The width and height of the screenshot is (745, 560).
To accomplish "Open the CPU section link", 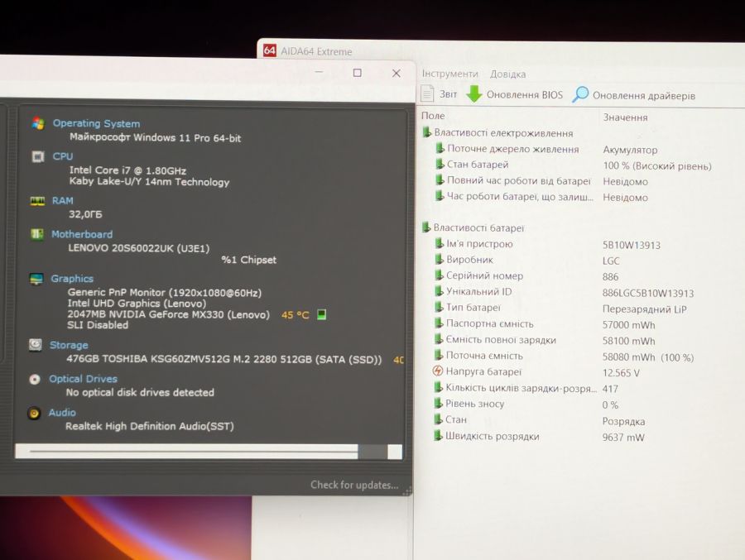I will [x=63, y=156].
